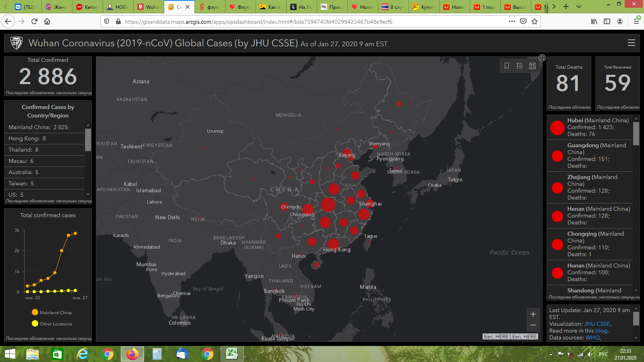
Task: Go back in browser history
Action: (x=8, y=21)
